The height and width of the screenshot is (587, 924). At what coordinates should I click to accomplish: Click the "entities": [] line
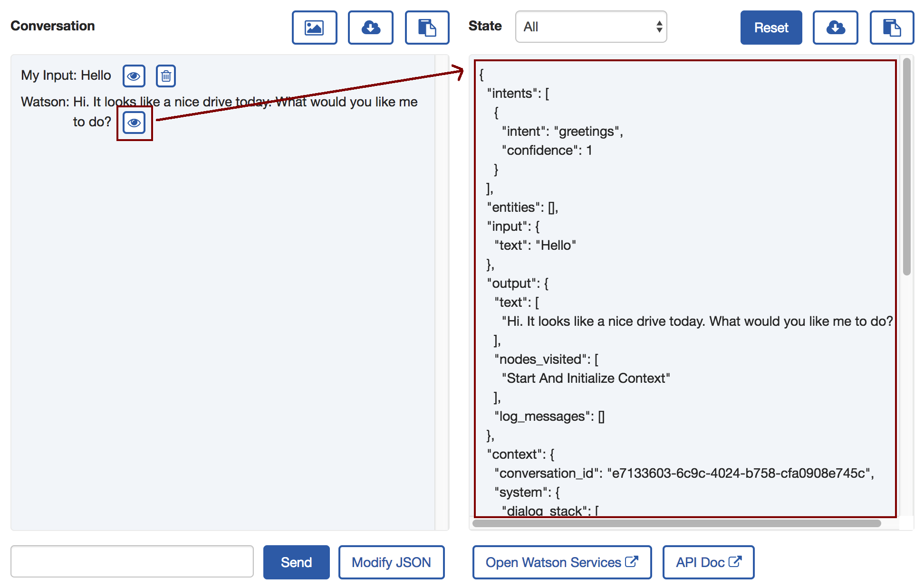(x=522, y=208)
